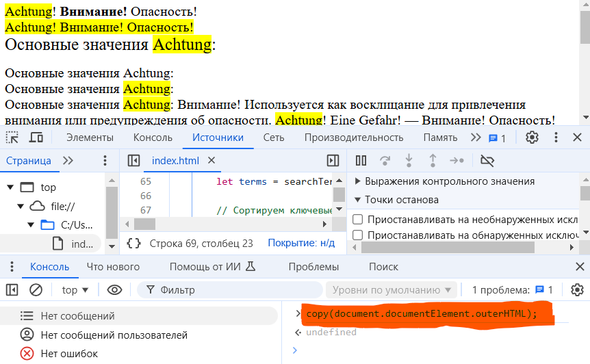
Task: Open navigator three-dot options menu
Action: pos(105,161)
